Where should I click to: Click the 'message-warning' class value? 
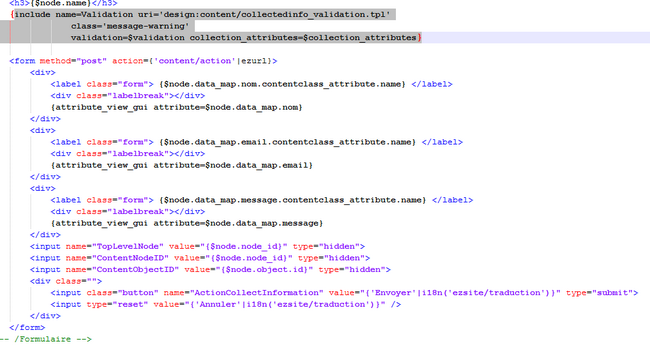click(145, 26)
